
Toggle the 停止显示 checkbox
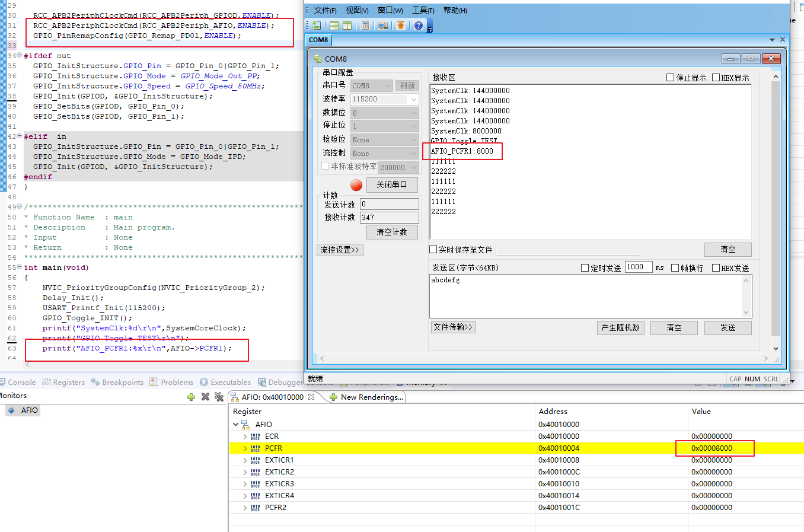point(670,78)
